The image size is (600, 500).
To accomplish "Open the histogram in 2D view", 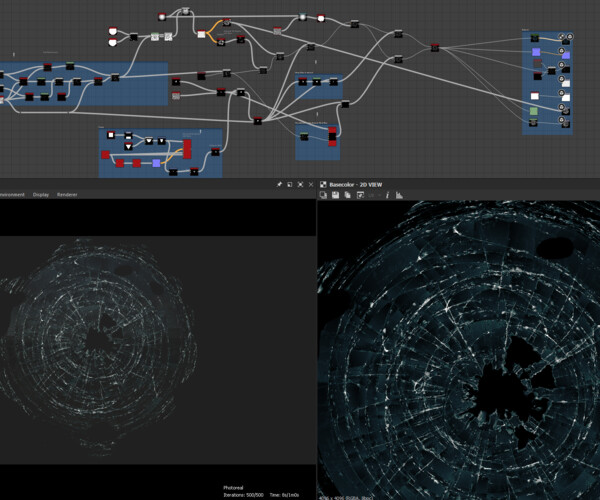I will pyautogui.click(x=399, y=195).
